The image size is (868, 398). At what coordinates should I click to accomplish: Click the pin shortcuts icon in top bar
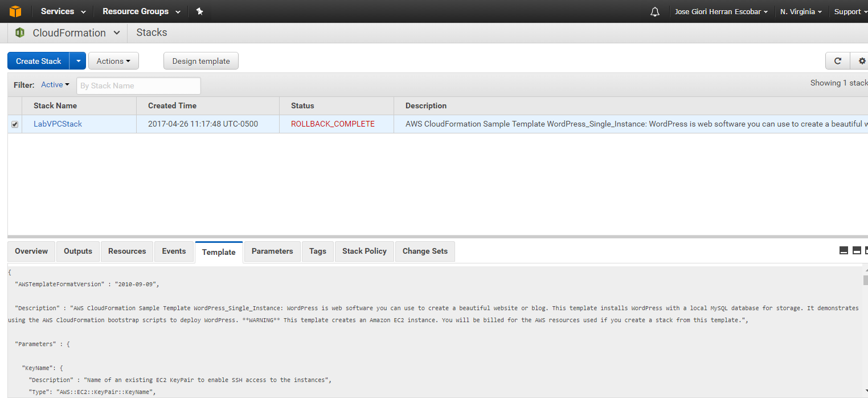click(x=199, y=11)
